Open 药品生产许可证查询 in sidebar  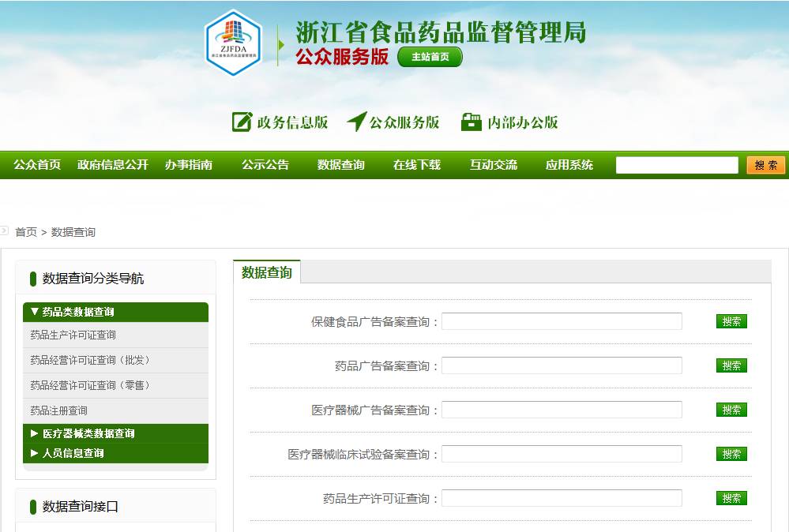73,335
